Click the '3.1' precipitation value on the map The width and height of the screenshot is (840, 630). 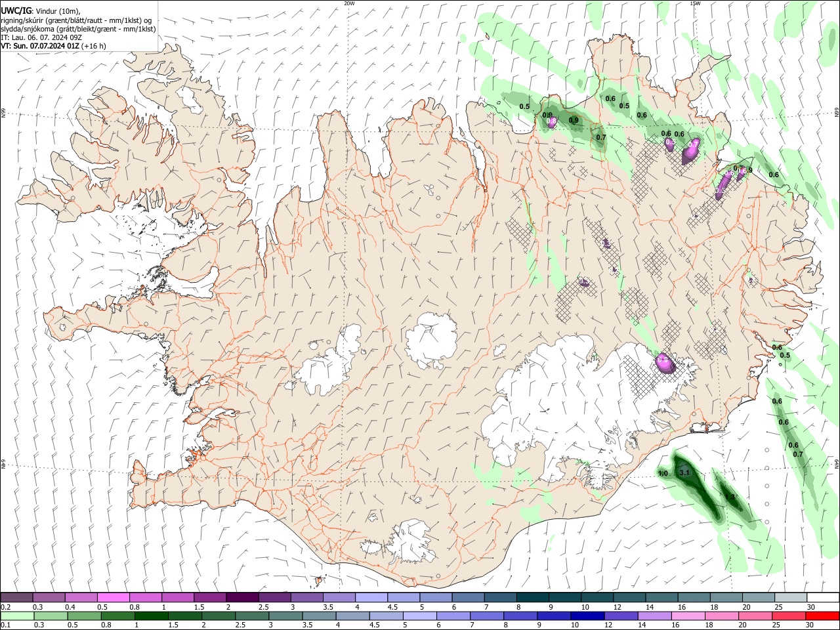[x=684, y=472]
